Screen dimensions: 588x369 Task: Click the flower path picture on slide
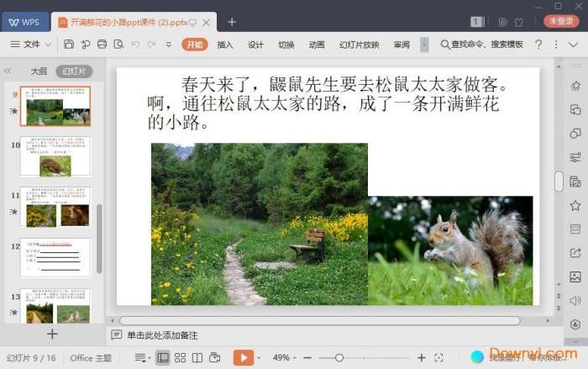[x=260, y=224]
